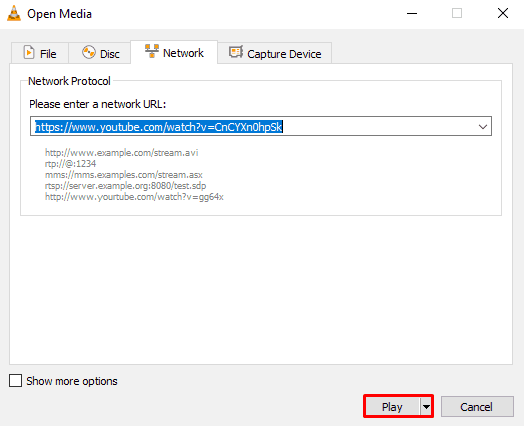Click the VLC cone icon in title bar
524x426 pixels.
coord(14,14)
